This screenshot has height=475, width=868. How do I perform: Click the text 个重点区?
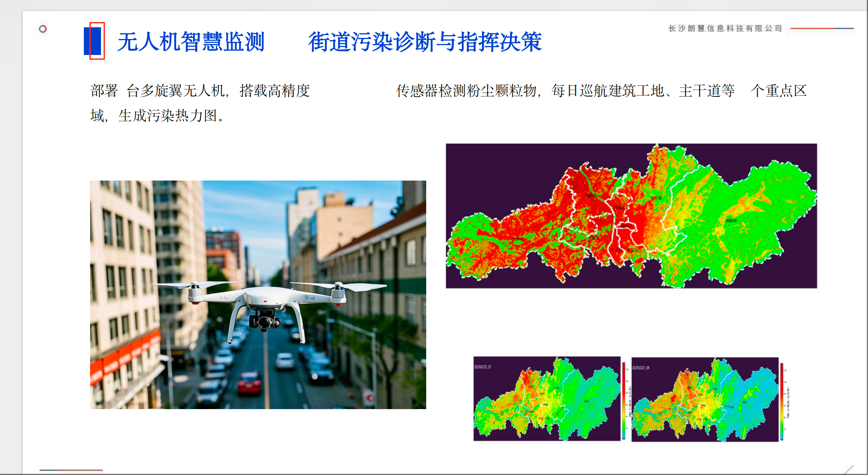tap(778, 91)
